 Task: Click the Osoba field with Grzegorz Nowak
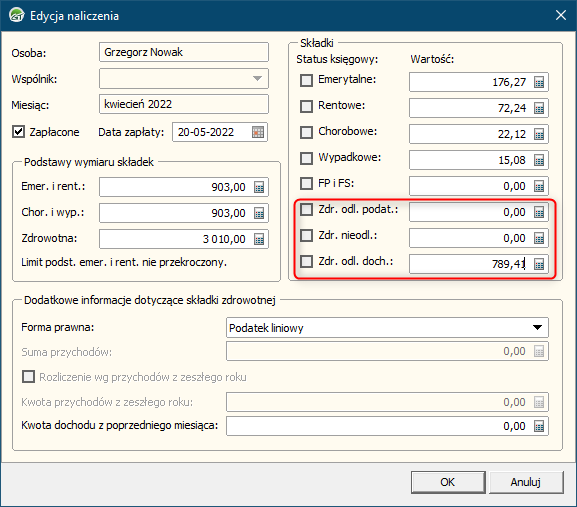(x=184, y=52)
